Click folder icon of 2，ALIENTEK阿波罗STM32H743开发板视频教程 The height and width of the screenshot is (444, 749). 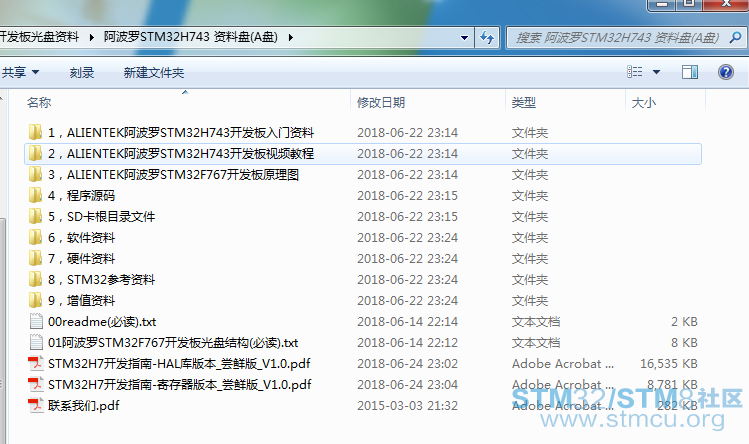(x=35, y=153)
